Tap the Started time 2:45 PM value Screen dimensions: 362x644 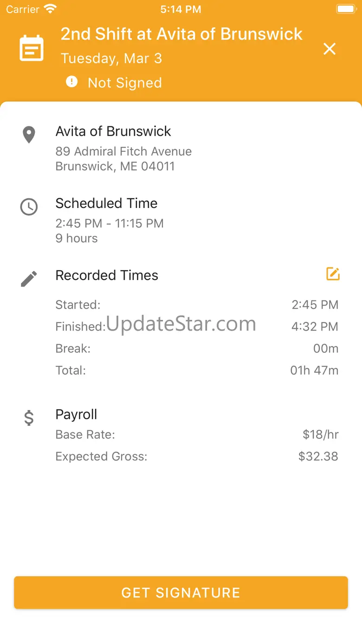coord(315,305)
